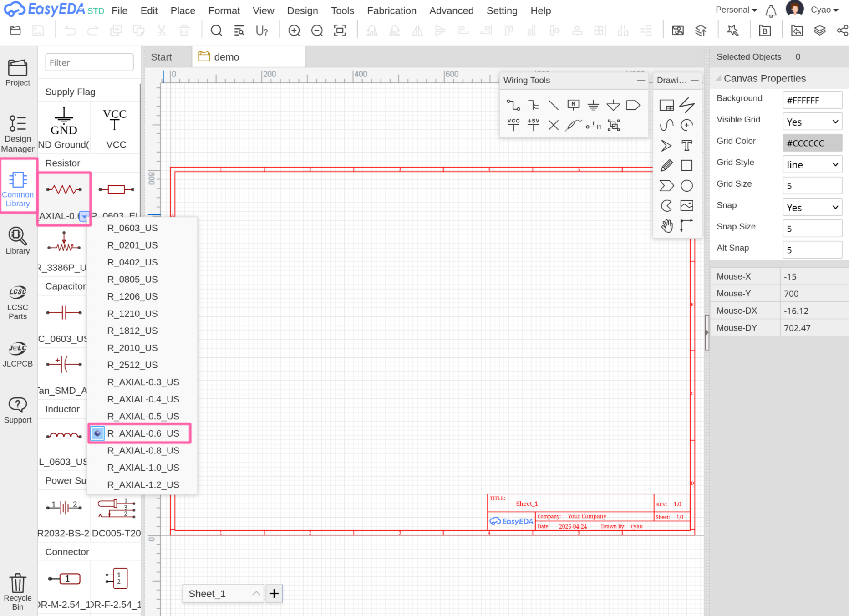This screenshot has width=849, height=616.
Task: Open the Project sidebar panel
Action: tap(18, 72)
